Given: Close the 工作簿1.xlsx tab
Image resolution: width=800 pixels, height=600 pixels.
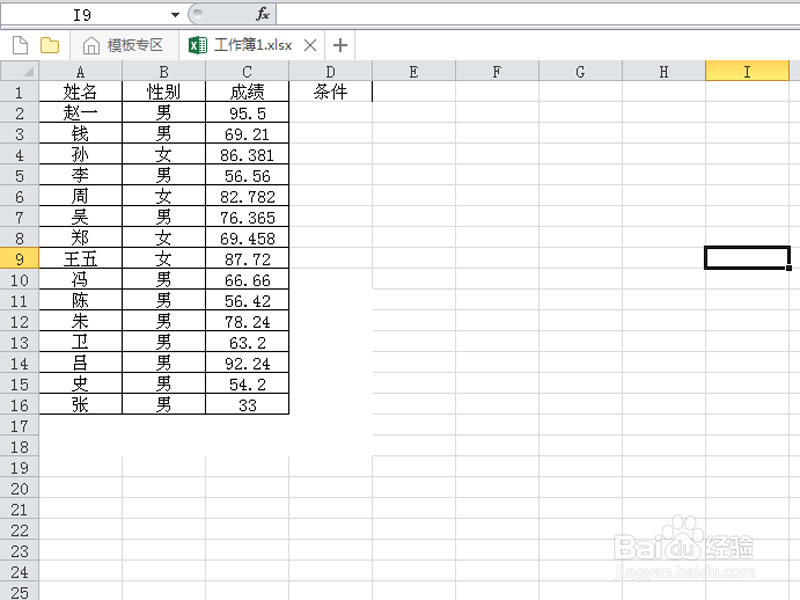Looking at the screenshot, I should (310, 45).
